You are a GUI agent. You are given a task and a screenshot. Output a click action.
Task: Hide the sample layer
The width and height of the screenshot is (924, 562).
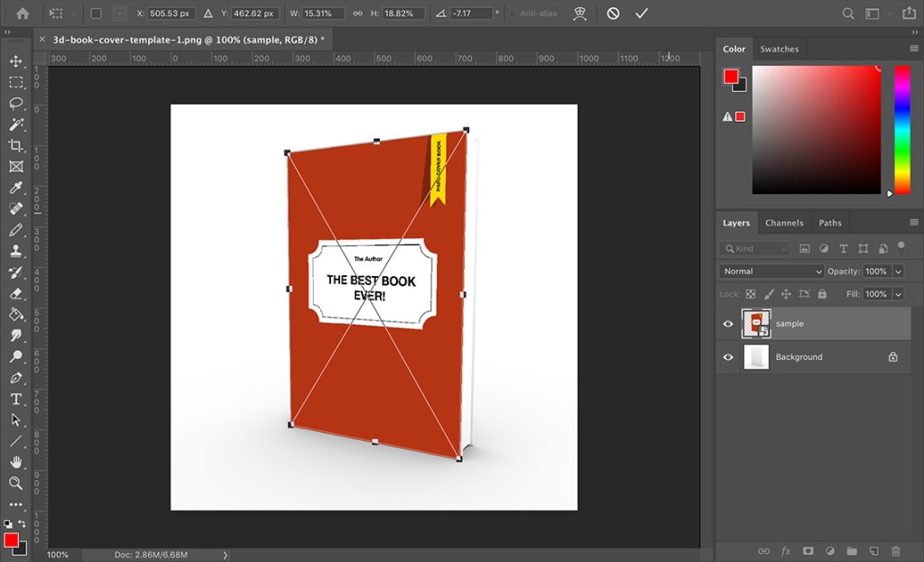[727, 324]
